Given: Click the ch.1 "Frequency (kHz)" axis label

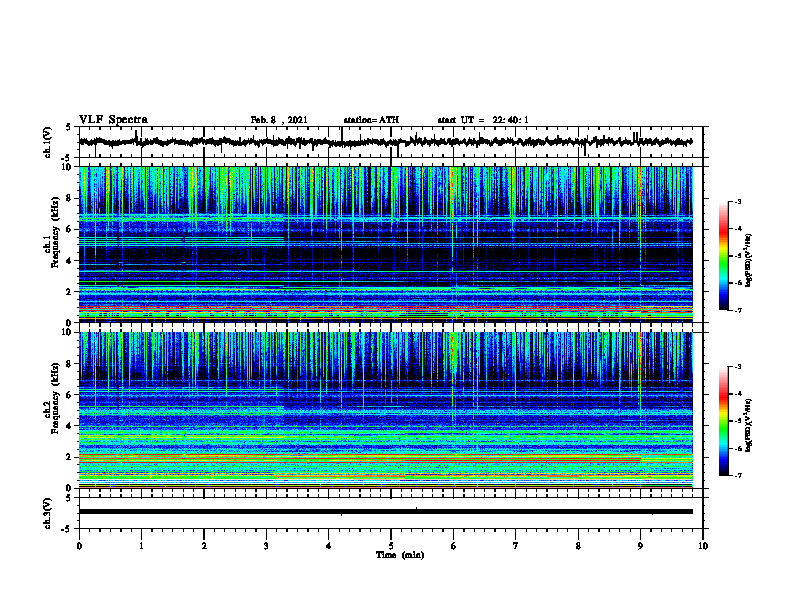Looking at the screenshot, I should (55, 233).
